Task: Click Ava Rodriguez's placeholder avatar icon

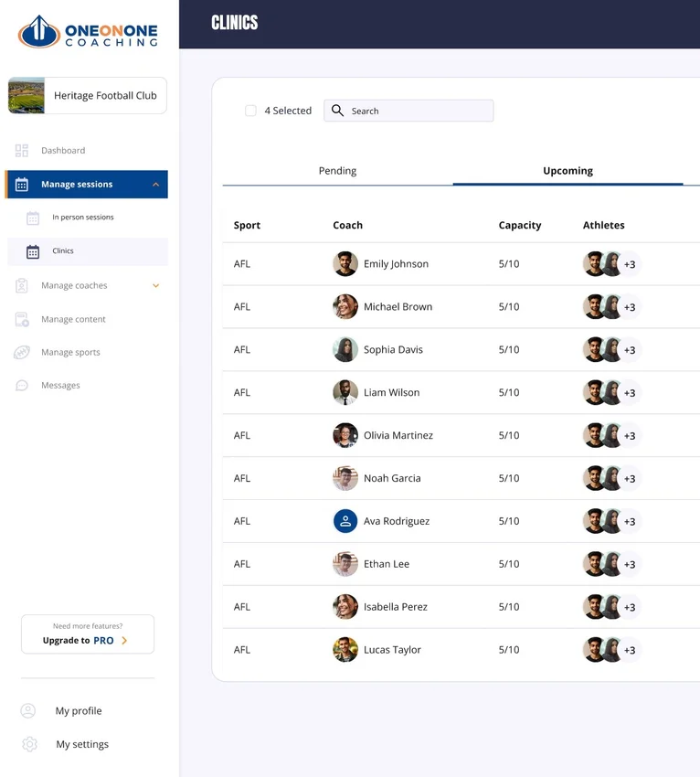Action: point(345,521)
